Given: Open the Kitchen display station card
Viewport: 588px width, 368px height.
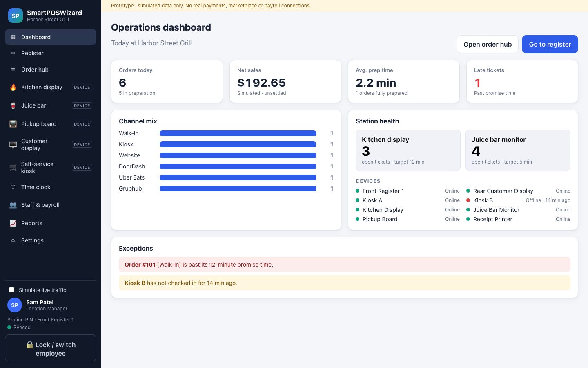Looking at the screenshot, I should pyautogui.click(x=408, y=150).
